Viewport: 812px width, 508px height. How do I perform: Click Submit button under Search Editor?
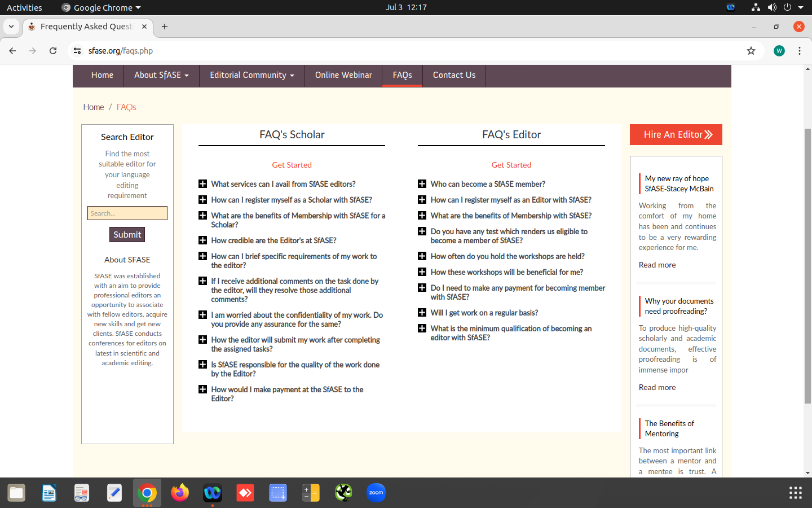point(127,235)
